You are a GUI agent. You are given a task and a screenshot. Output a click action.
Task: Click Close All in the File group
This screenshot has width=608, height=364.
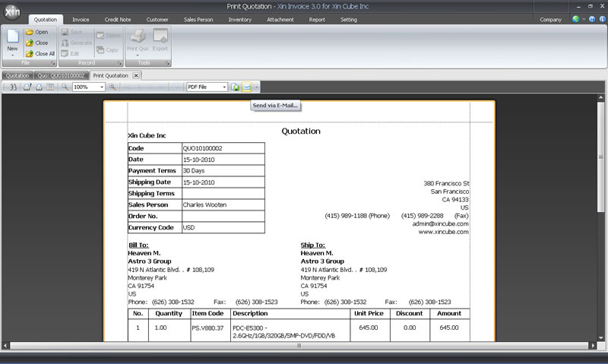40,53
